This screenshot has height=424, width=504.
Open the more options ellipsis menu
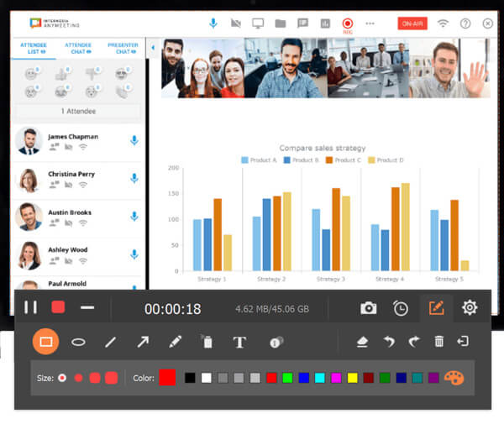point(370,24)
